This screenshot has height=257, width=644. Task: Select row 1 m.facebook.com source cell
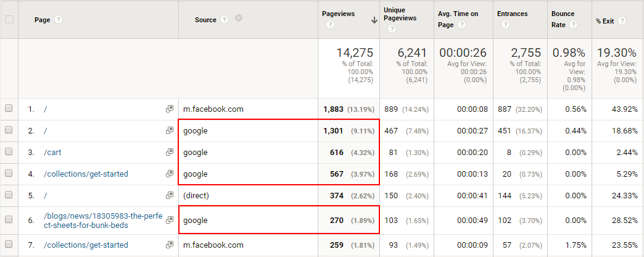[213, 109]
